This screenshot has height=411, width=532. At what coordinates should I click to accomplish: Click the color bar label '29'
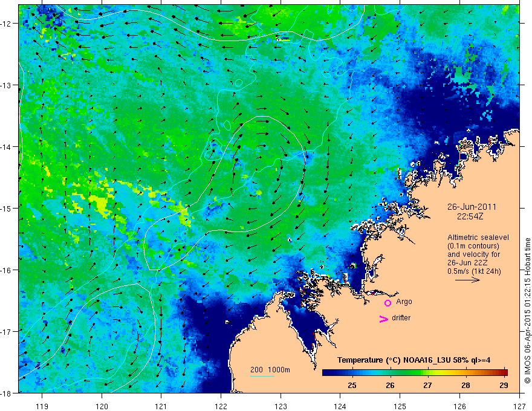pos(504,385)
